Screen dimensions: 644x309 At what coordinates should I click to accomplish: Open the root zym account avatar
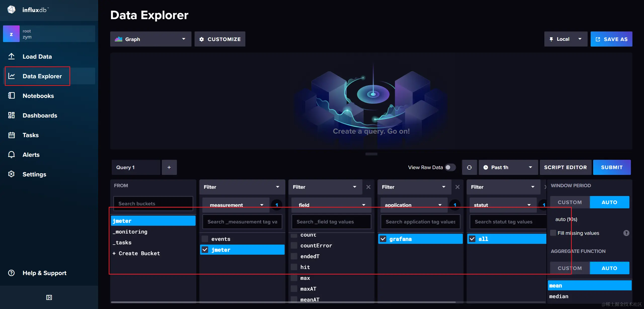(11, 34)
